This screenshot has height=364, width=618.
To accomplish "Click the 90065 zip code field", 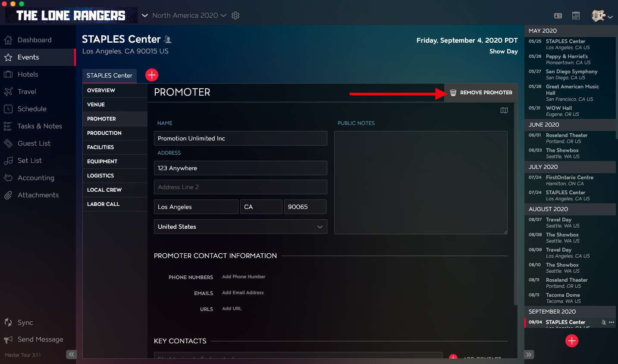I will point(305,207).
